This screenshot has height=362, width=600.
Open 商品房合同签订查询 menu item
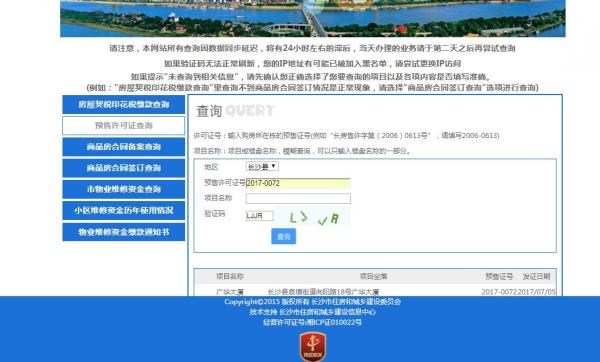click(124, 168)
